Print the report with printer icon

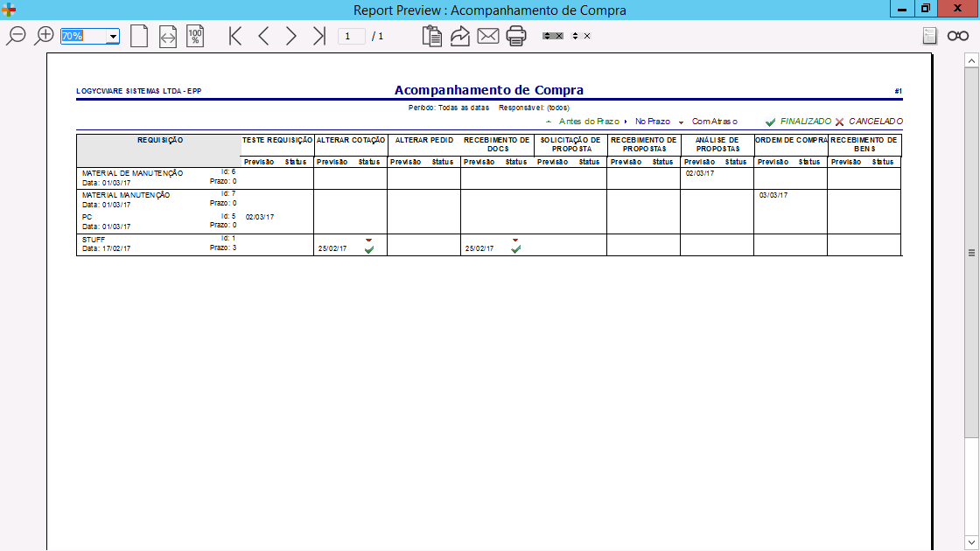(x=516, y=36)
